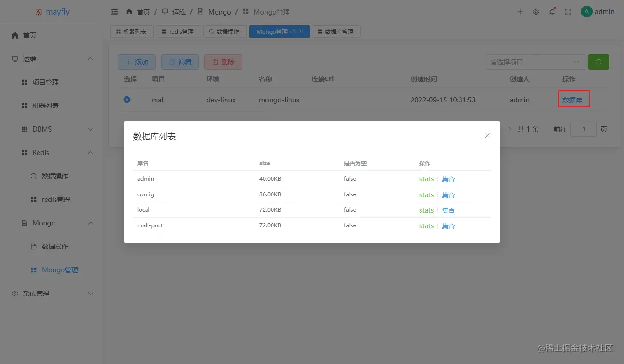The height and width of the screenshot is (364, 624).
Task: Click the page number input field
Action: point(584,129)
